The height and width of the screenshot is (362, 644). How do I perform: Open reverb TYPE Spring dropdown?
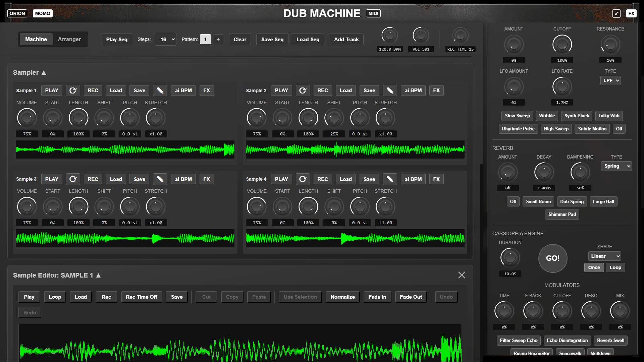616,166
